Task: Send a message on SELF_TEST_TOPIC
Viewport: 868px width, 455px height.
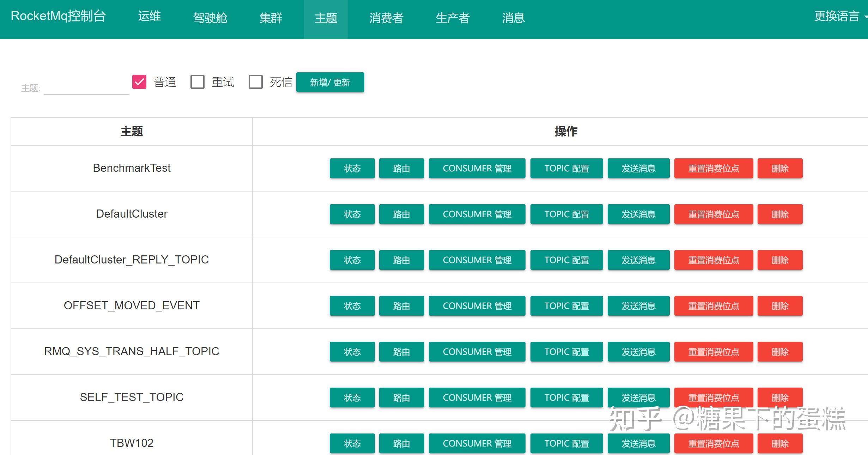Action: [638, 398]
